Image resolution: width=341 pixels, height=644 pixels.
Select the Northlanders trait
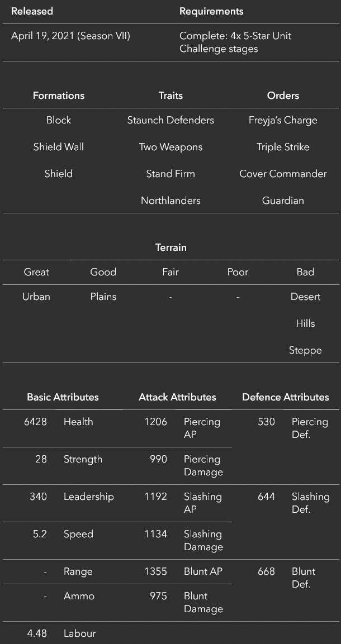[170, 201]
